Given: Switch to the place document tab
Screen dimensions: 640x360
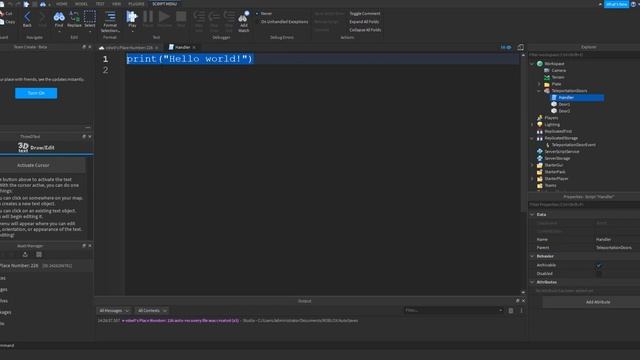Looking at the screenshot, I should [129, 48].
